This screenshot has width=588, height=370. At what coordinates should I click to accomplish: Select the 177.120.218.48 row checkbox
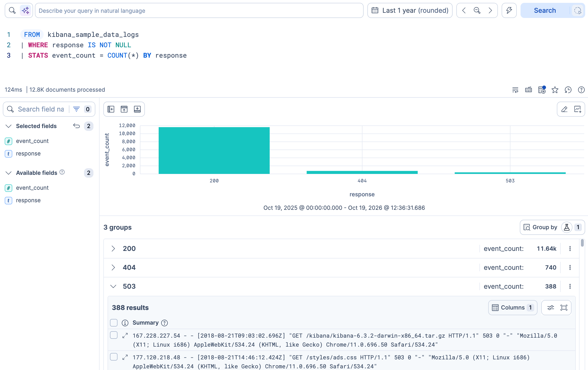113,357
